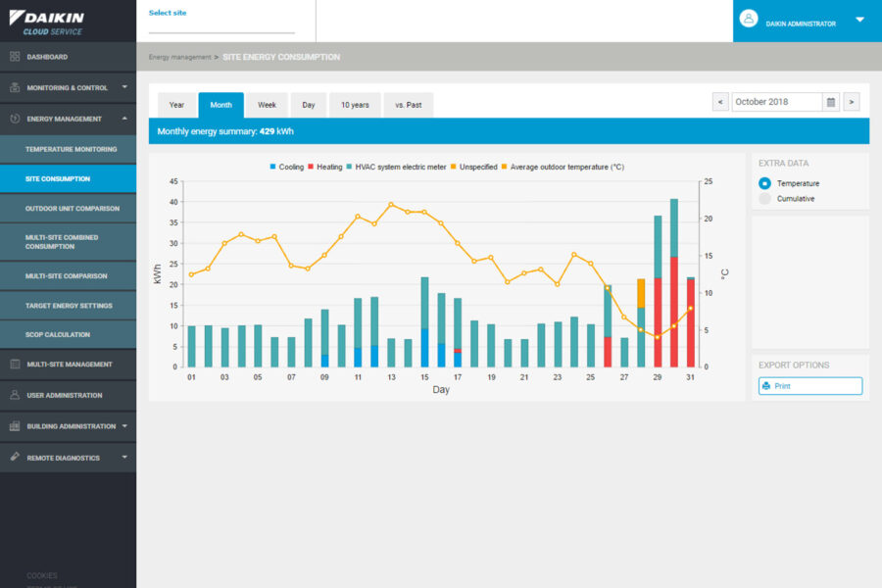Viewport: 882px width, 588px height.
Task: Click the Dashboard menu label
Action: (47, 57)
